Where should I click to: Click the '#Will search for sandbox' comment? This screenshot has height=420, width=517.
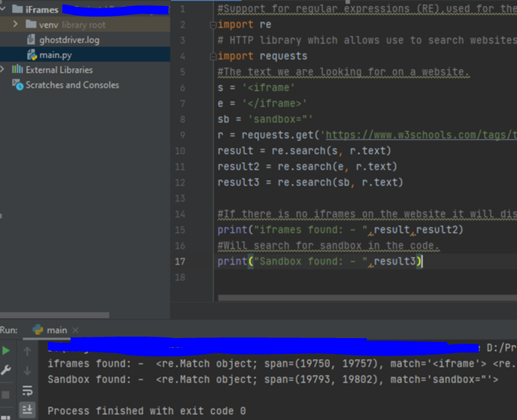(328, 246)
